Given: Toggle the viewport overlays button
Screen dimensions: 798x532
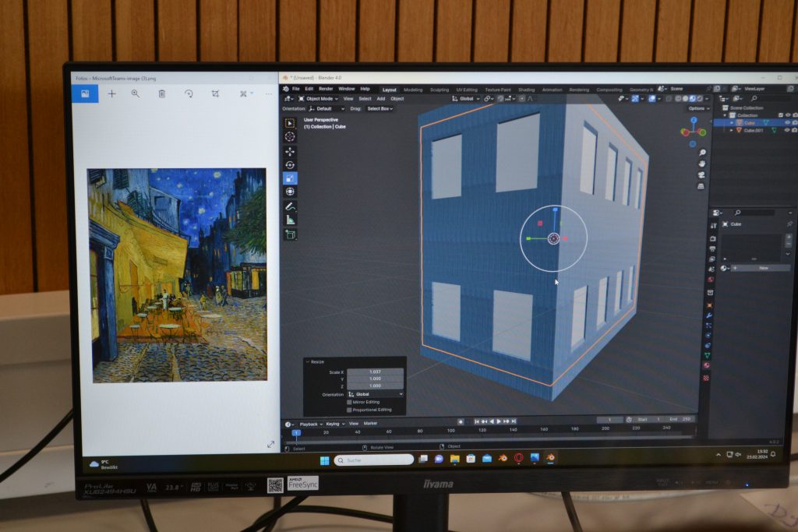Looking at the screenshot, I should point(652,99).
